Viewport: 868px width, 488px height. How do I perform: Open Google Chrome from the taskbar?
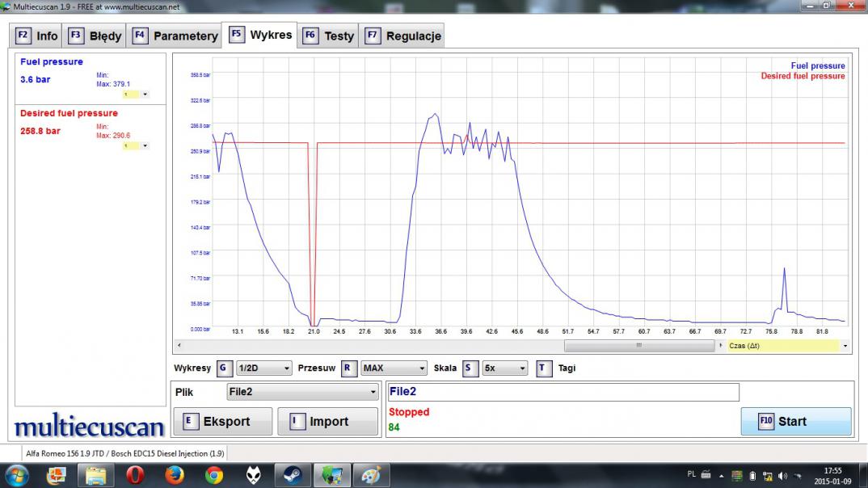[x=214, y=475]
